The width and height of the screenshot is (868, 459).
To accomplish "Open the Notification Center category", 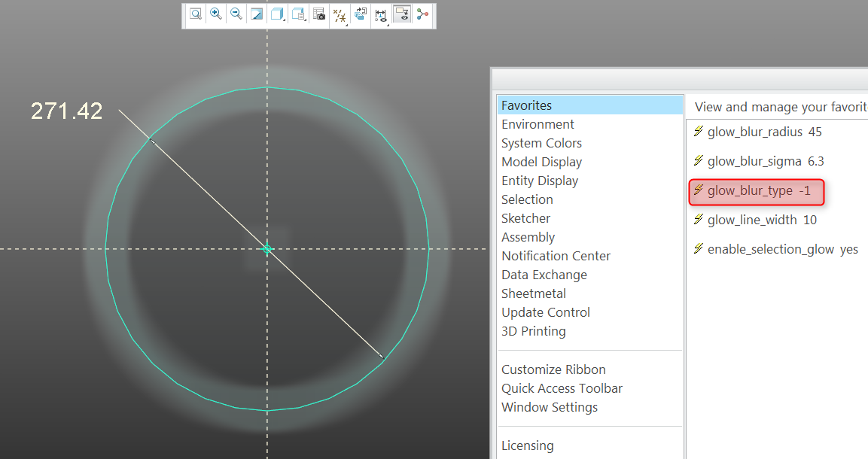I will (556, 256).
